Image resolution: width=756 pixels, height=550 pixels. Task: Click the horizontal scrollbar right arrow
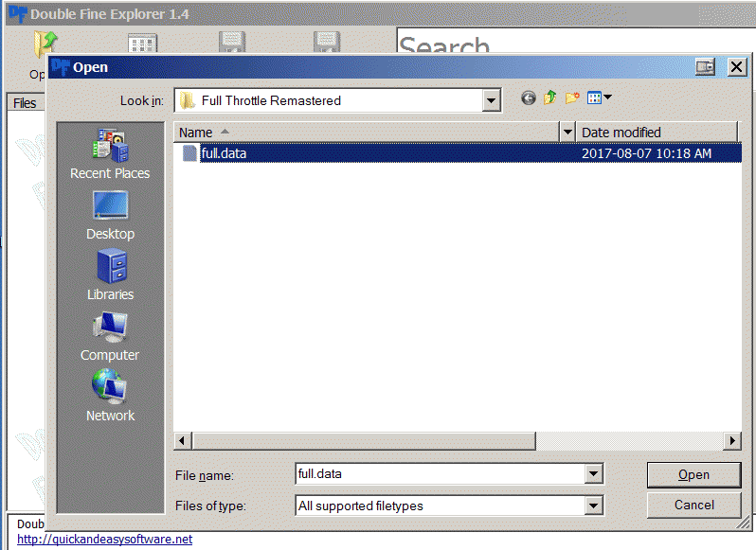click(732, 441)
